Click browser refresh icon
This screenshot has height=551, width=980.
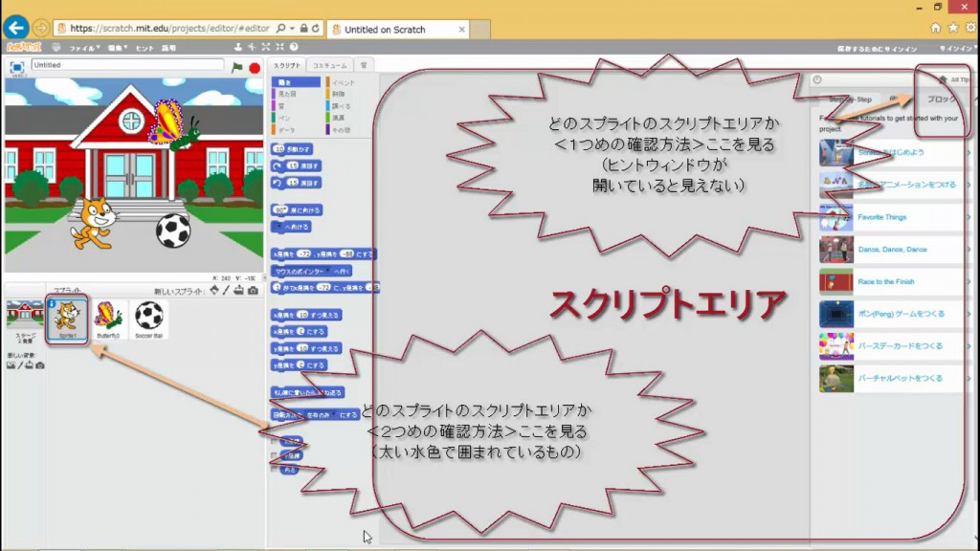316,28
